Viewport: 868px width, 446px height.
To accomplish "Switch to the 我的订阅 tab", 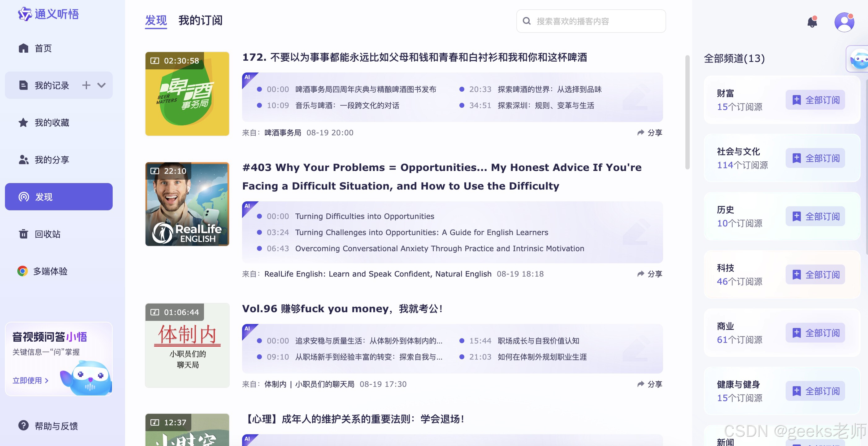I will [x=200, y=20].
